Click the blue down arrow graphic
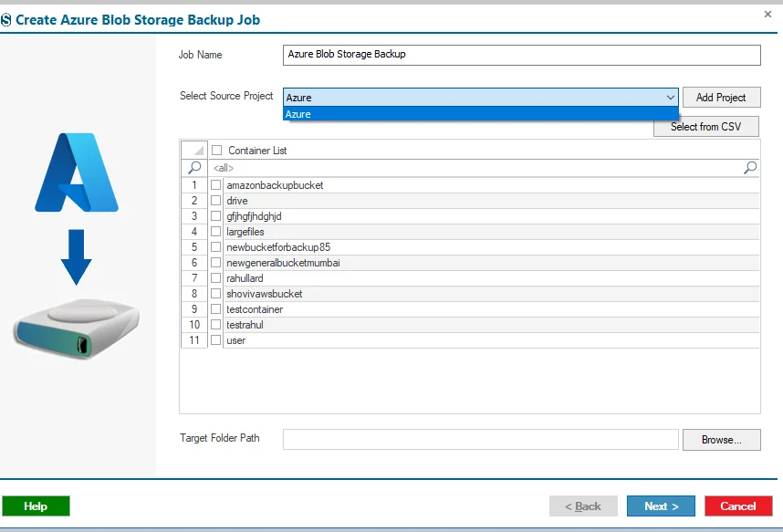783x532 pixels. pyautogui.click(x=77, y=256)
